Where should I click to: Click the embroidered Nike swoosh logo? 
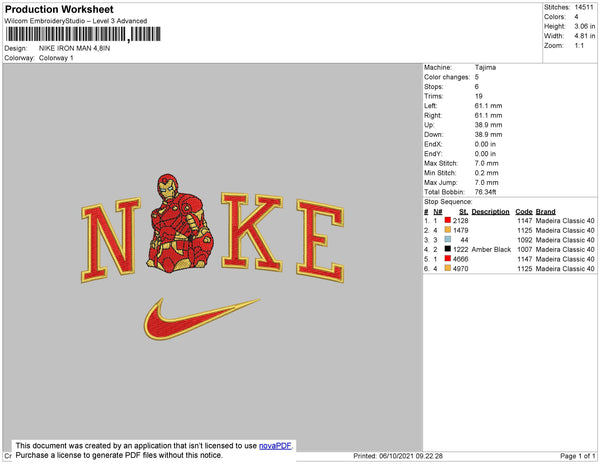(x=202, y=319)
